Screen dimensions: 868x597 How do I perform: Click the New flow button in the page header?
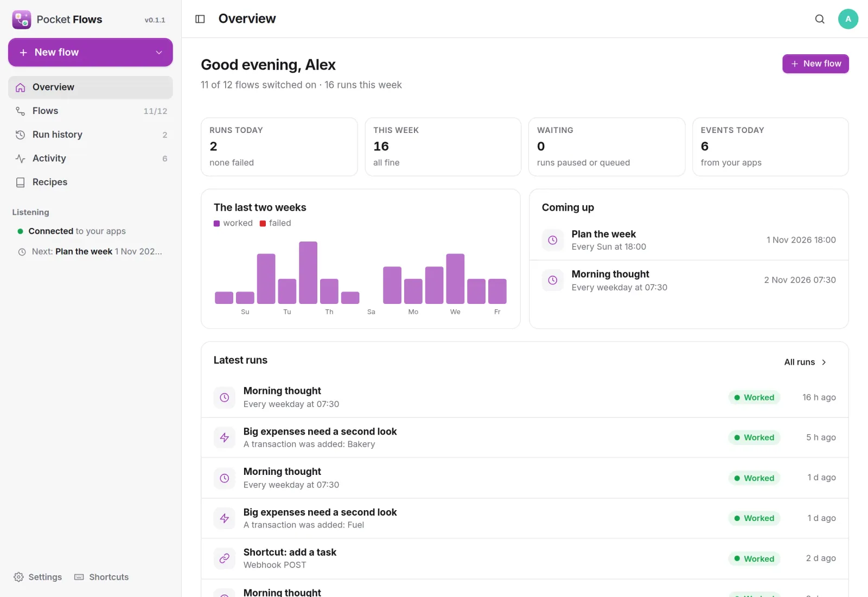(815, 63)
